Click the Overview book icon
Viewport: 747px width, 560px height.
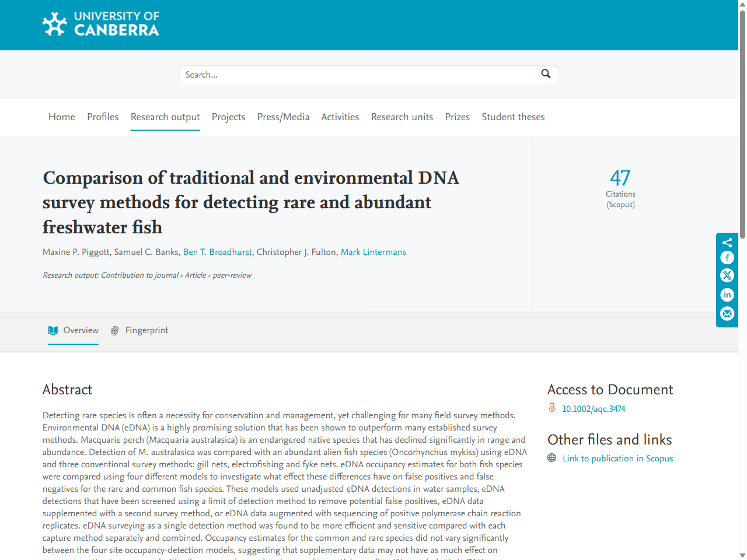[53, 330]
